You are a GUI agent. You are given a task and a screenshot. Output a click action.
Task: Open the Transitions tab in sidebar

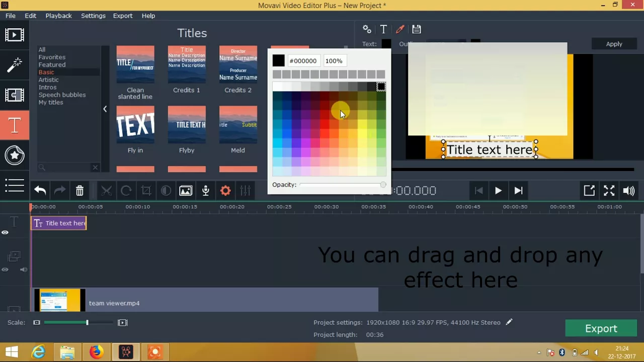point(14,95)
